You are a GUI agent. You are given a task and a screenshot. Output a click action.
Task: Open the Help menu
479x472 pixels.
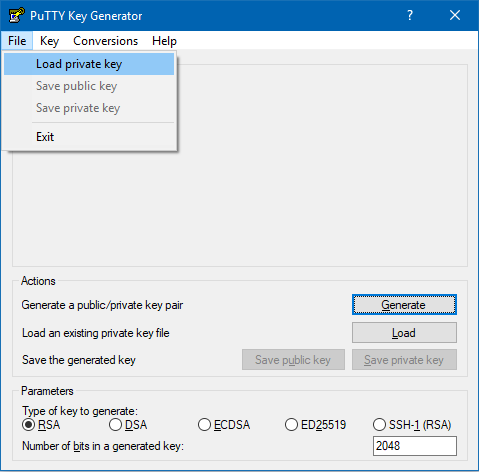click(x=164, y=41)
